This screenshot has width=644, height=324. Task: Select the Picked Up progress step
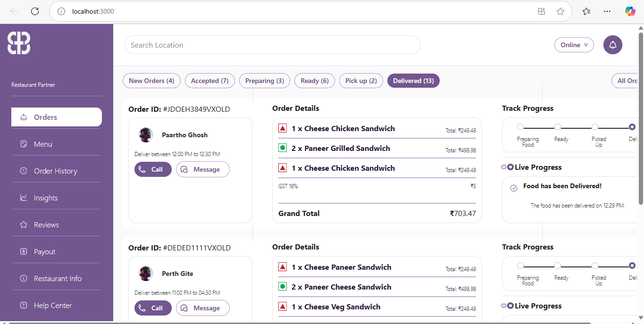pos(595,127)
